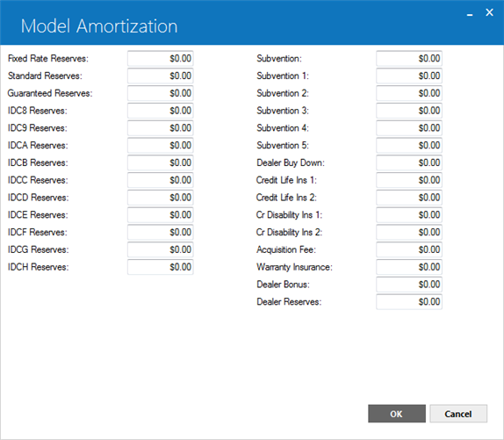Select the IDCH Reserves input box

tap(161, 267)
